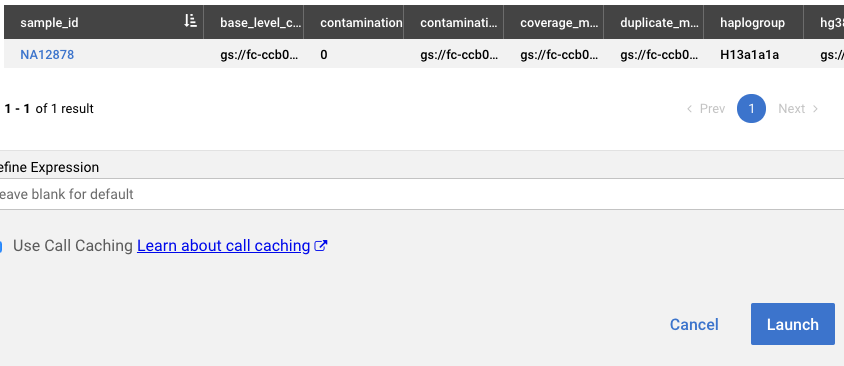The height and width of the screenshot is (366, 844).
Task: Click the left chevron beside Prev
Action: [x=689, y=109]
